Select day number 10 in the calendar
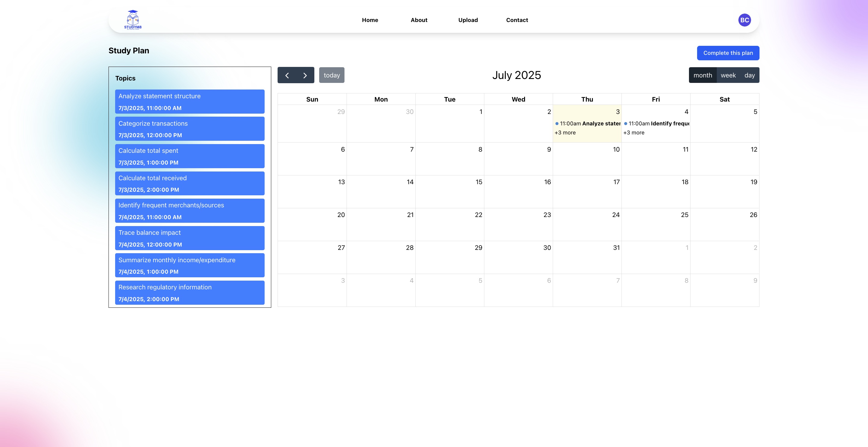Viewport: 868px width, 447px height. [616, 149]
